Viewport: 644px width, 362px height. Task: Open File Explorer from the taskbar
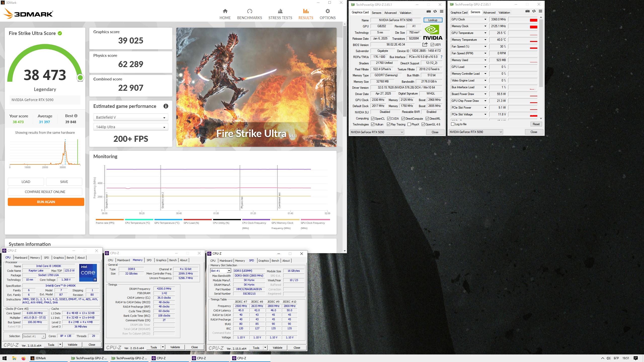14,358
